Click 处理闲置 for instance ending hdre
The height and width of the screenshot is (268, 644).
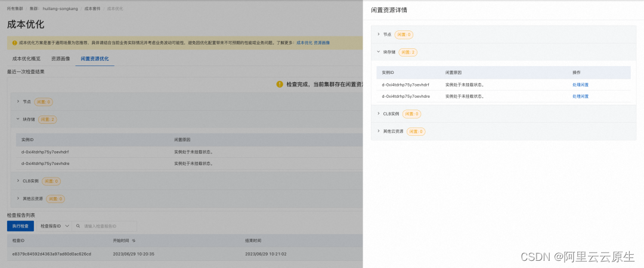coord(580,96)
